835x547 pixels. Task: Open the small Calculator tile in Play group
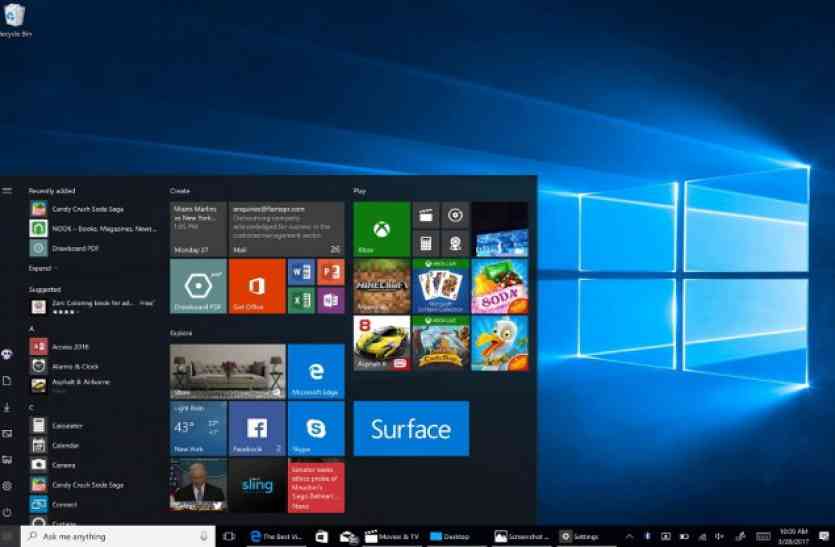point(425,243)
